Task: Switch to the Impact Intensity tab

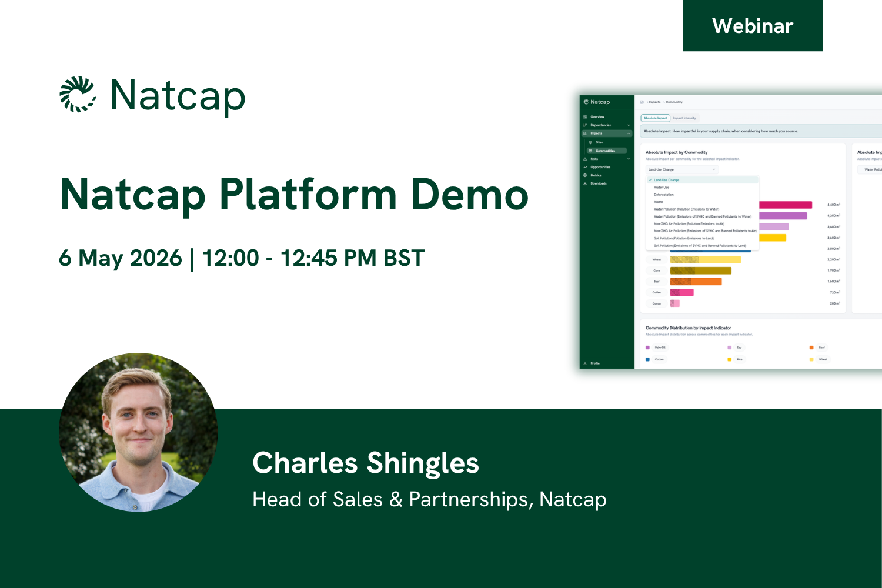Action: [684, 118]
